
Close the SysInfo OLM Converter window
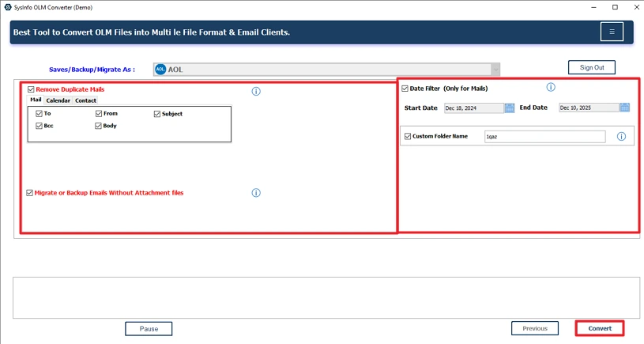pyautogui.click(x=636, y=7)
